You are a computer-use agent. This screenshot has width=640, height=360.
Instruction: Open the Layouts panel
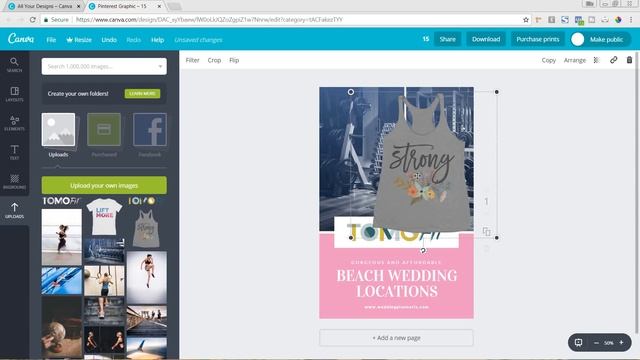(14, 94)
